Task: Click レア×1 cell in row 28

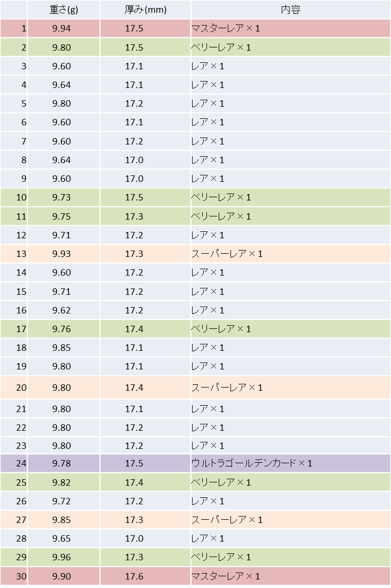Action: pos(290,538)
